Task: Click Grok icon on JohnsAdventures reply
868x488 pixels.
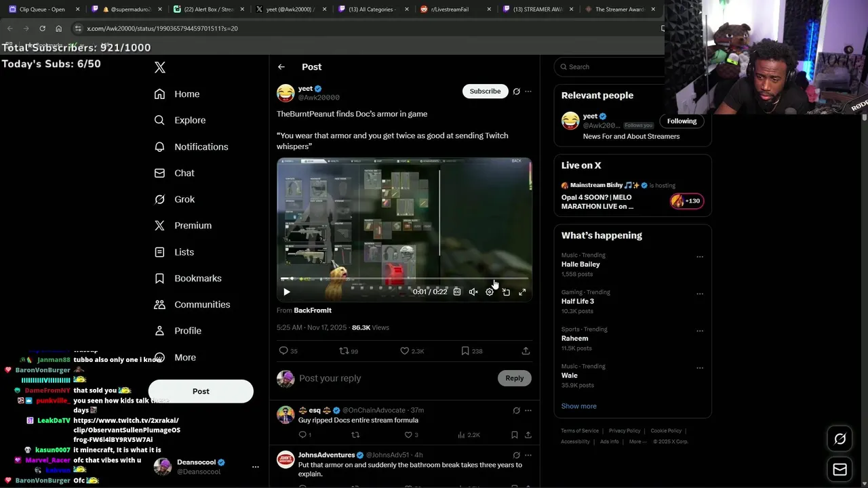Action: coord(517,455)
